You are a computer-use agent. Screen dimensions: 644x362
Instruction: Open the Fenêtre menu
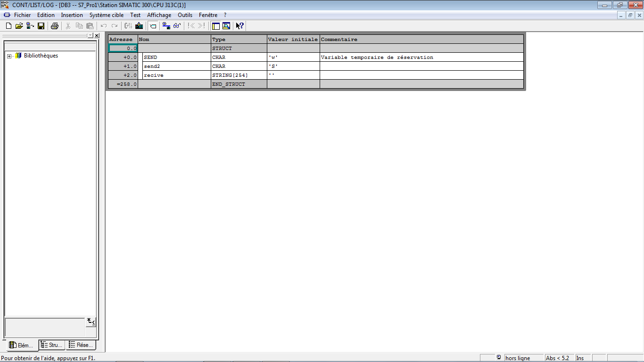pyautogui.click(x=208, y=15)
